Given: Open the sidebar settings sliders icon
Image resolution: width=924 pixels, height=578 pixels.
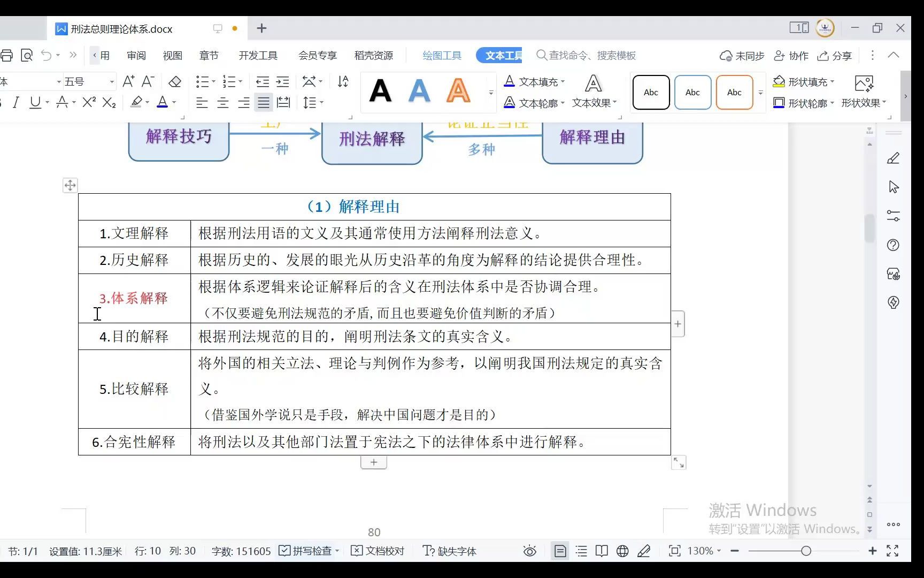Looking at the screenshot, I should (x=893, y=216).
